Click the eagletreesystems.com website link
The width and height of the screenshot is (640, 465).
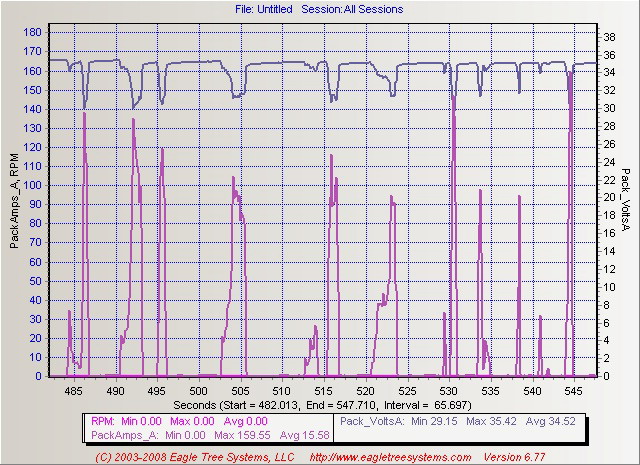(390, 457)
